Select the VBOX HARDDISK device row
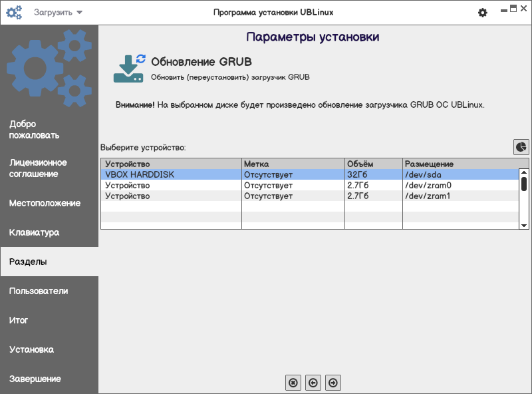The image size is (532, 394). (310, 174)
